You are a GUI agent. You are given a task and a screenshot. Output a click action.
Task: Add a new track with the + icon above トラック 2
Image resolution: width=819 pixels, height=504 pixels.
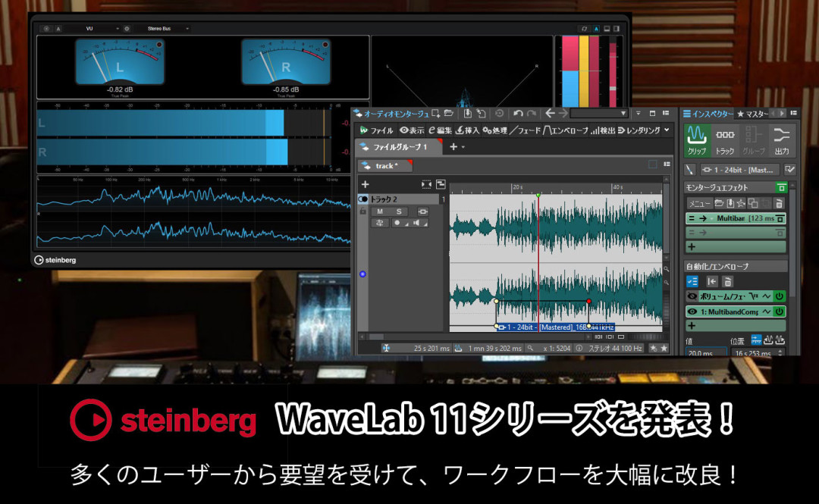click(x=365, y=185)
